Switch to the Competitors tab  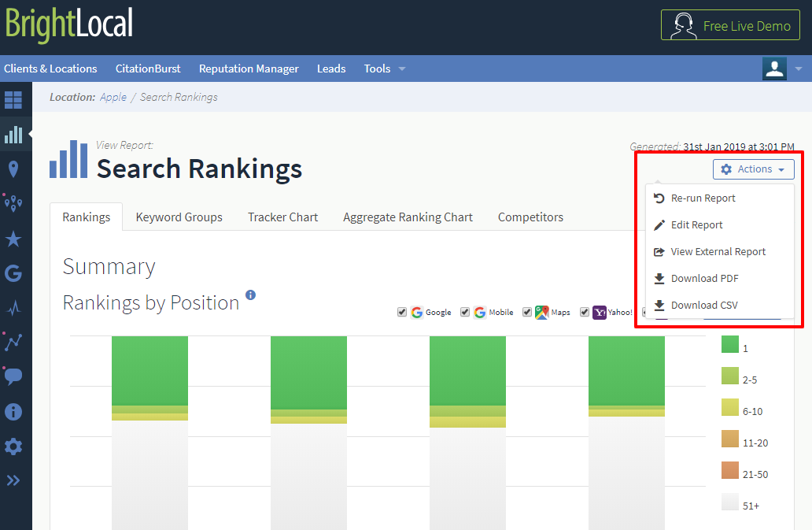531,217
